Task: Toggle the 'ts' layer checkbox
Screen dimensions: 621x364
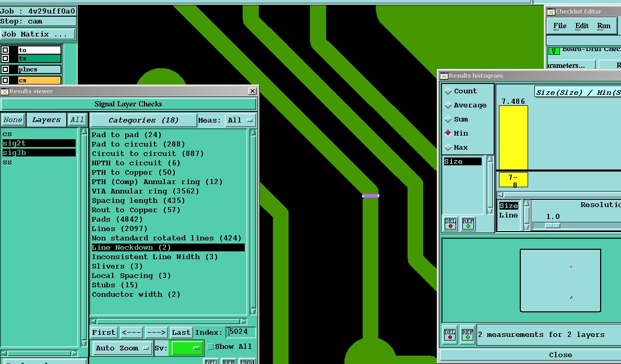Action: 5,58
